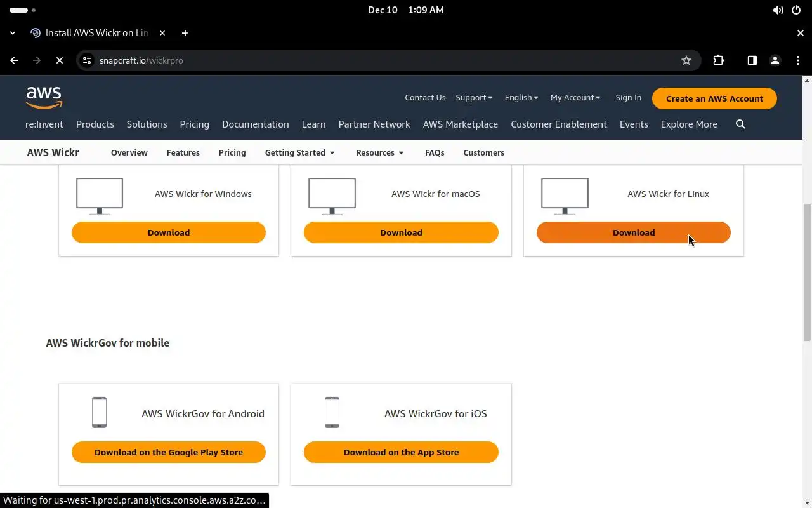Click the Android phone icon
This screenshot has width=812, height=508.
click(x=99, y=412)
